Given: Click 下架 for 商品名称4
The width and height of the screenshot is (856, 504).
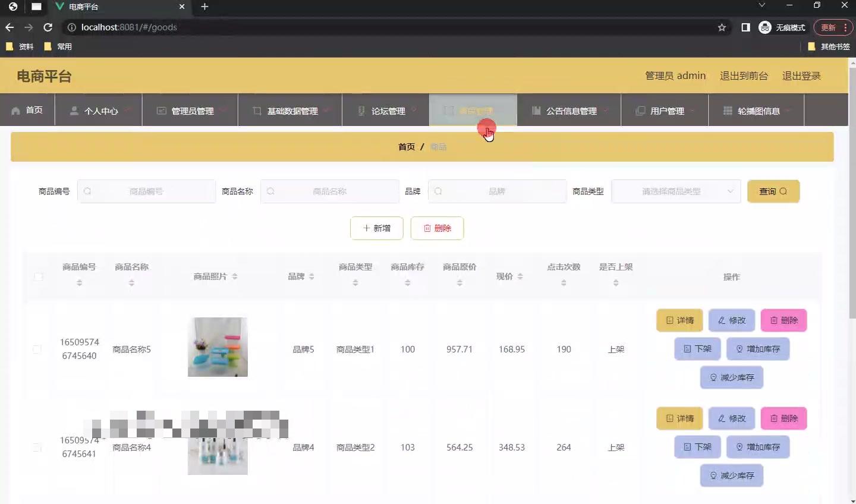Looking at the screenshot, I should click(697, 447).
